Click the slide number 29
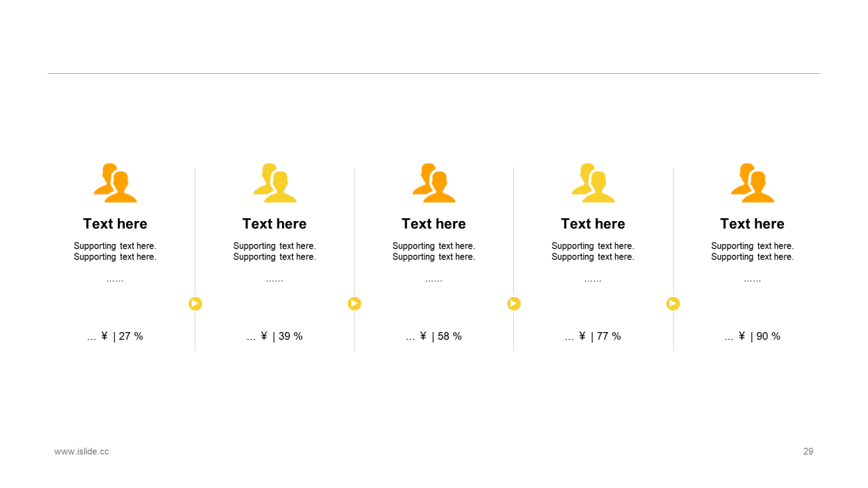The height and width of the screenshot is (488, 868). pos(808,451)
